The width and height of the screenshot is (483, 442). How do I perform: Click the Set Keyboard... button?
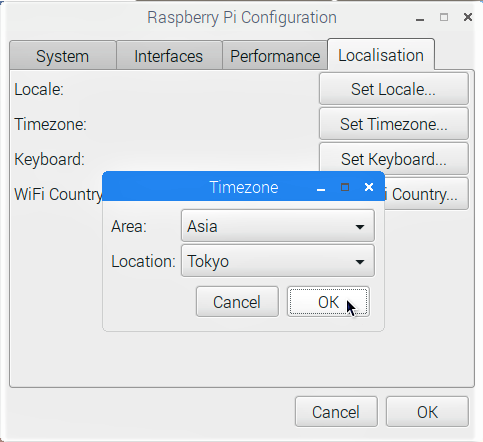point(394,159)
